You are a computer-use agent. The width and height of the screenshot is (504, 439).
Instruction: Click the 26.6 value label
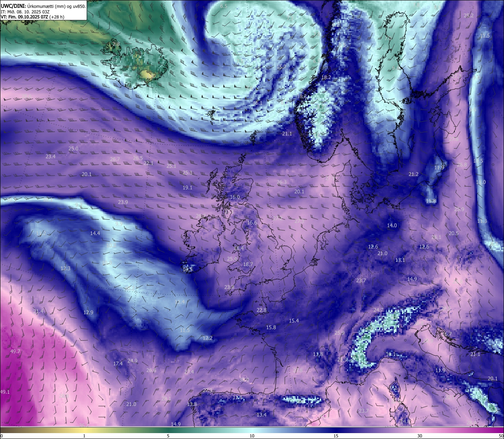pyautogui.click(x=151, y=370)
